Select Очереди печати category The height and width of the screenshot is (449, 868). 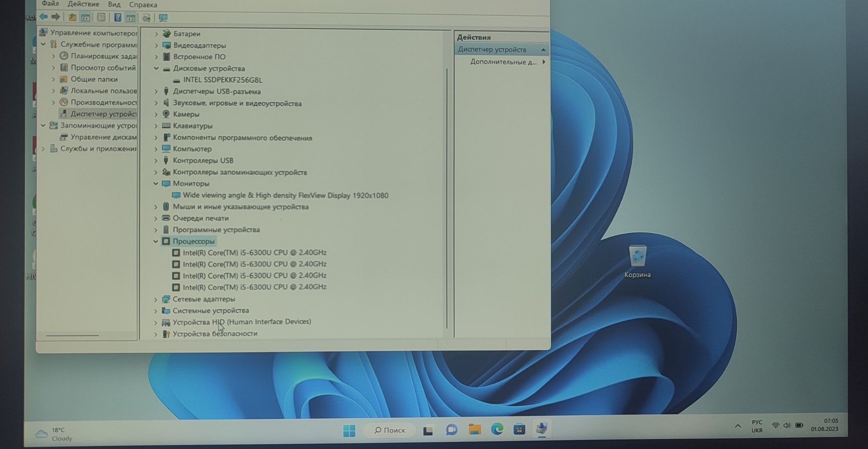(x=200, y=219)
